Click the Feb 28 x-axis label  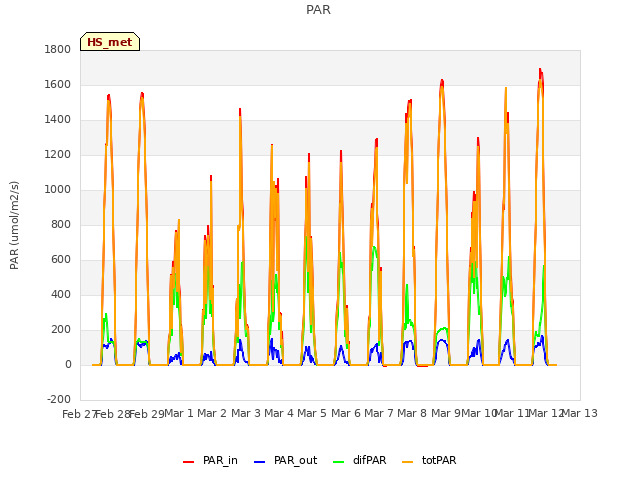pyautogui.click(x=112, y=414)
